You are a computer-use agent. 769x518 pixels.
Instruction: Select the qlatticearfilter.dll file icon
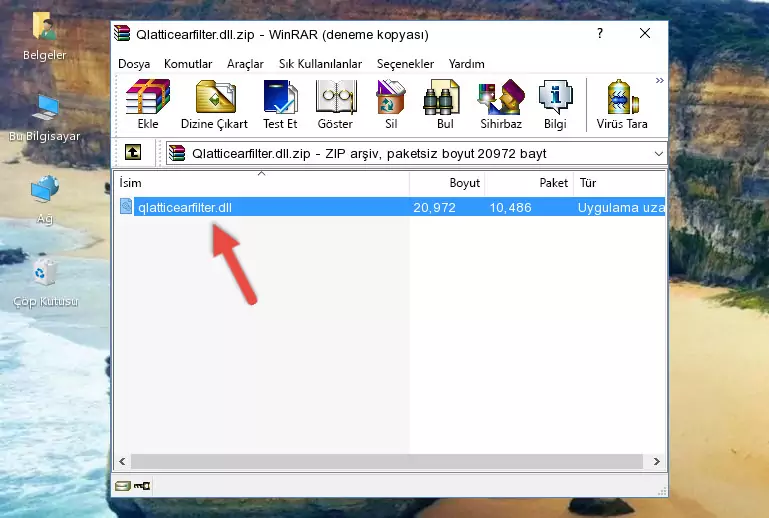126,207
